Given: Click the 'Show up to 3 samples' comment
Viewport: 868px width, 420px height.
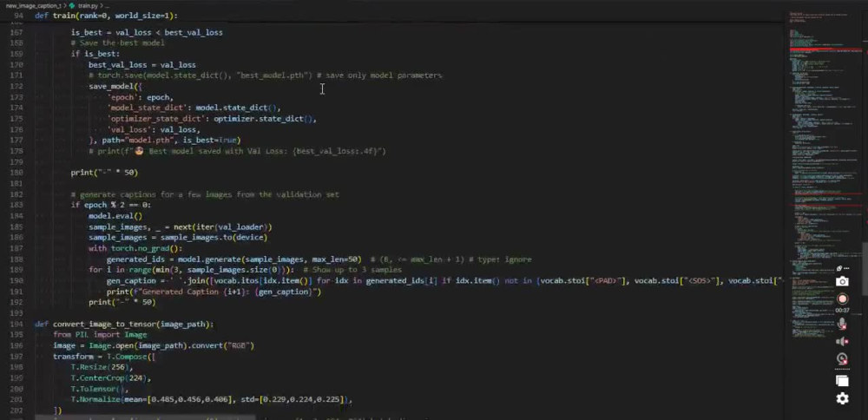Looking at the screenshot, I should pyautogui.click(x=352, y=270).
